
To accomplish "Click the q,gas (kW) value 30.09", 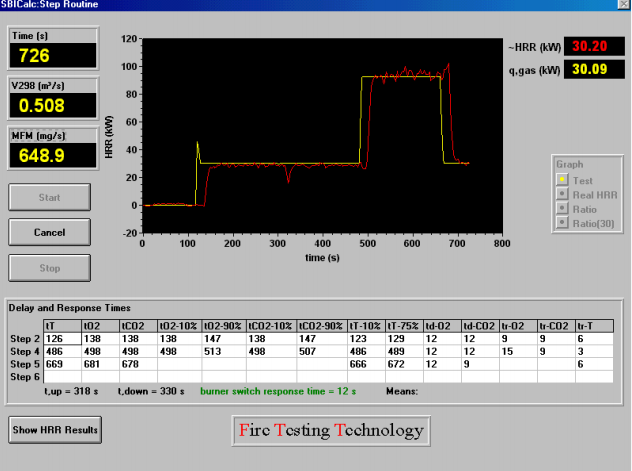I will pos(594,69).
